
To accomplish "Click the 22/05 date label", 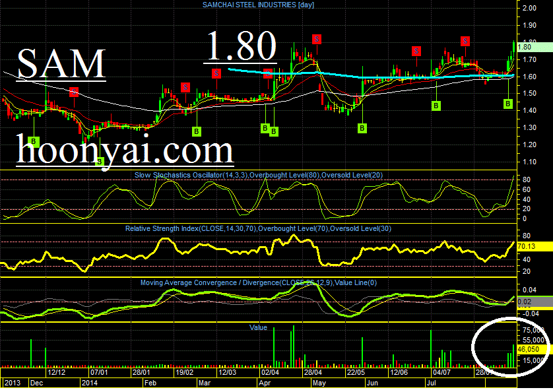I will point(356,372).
